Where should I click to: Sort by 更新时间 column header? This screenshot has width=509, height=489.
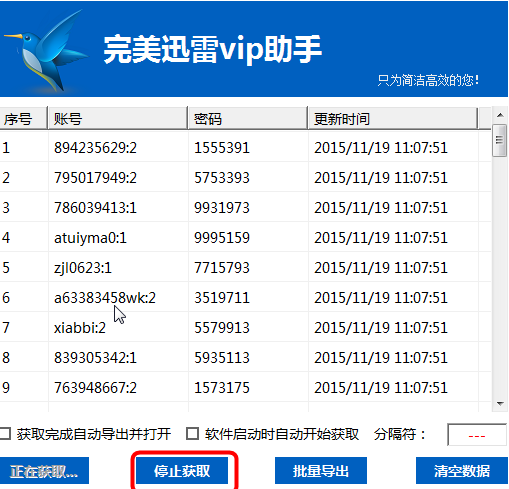[x=393, y=118]
